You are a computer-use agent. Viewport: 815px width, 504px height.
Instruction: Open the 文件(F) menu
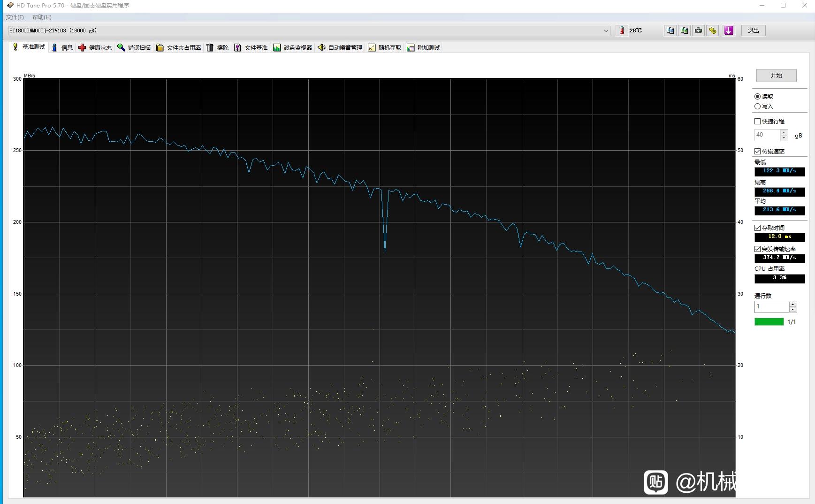point(15,17)
